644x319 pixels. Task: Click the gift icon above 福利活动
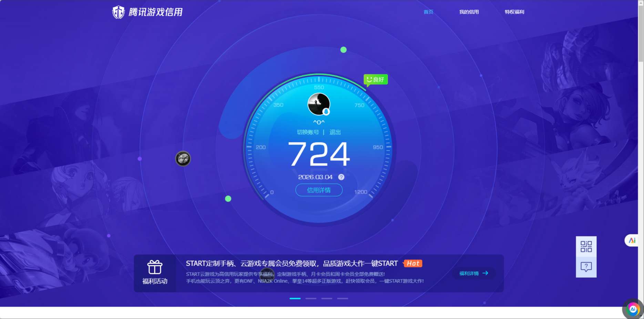click(155, 266)
